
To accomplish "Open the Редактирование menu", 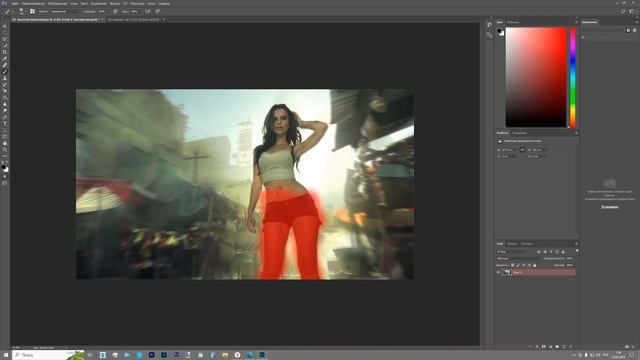I will tap(33, 3).
